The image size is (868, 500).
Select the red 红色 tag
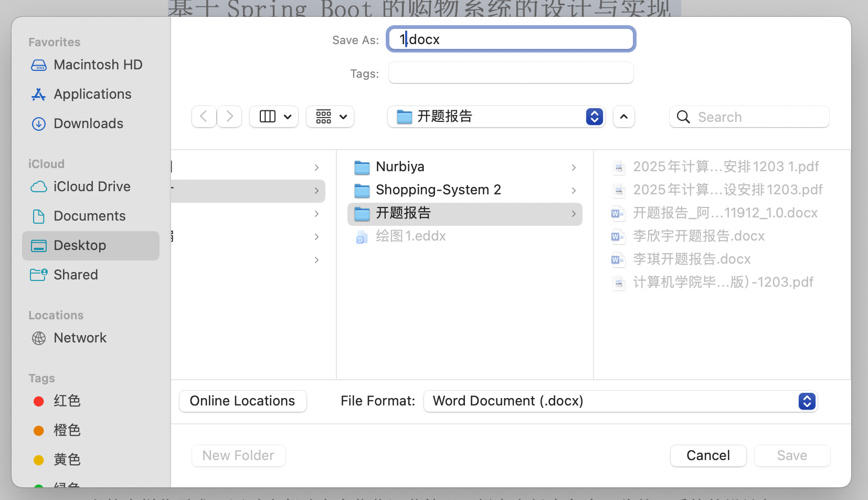67,401
